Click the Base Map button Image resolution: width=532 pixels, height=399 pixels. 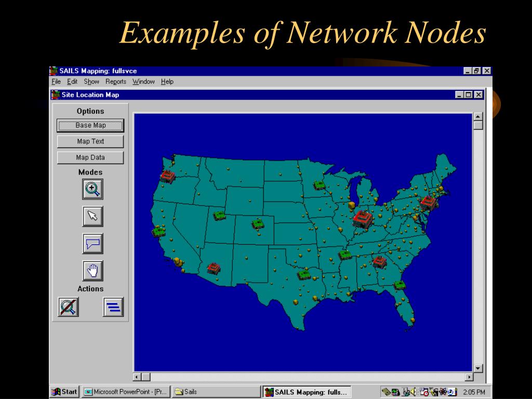(90, 125)
